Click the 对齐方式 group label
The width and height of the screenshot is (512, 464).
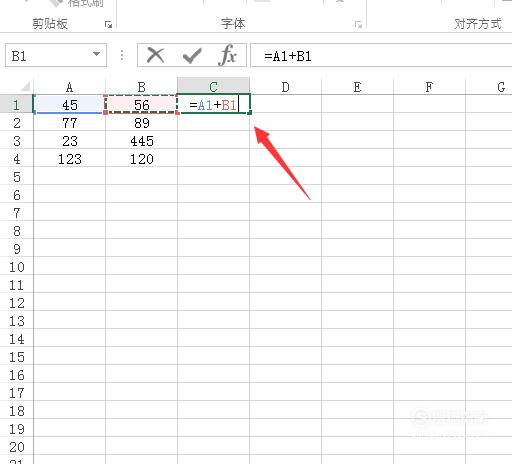tap(478, 24)
